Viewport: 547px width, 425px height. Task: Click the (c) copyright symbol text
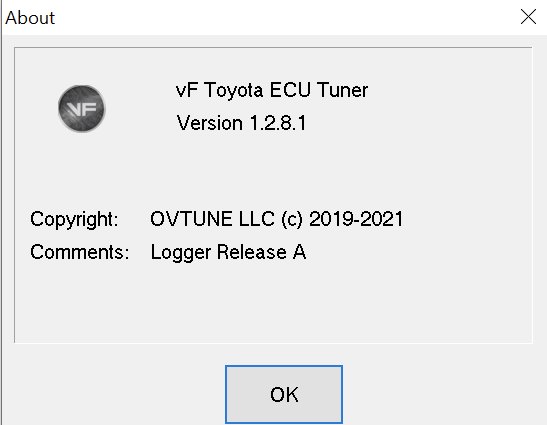pos(292,219)
